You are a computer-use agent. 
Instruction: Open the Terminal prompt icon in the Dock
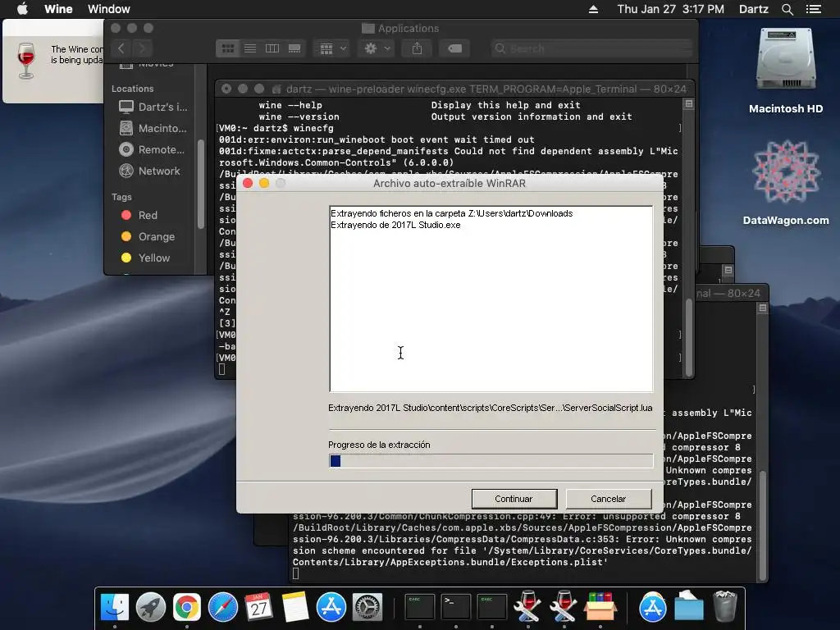pyautogui.click(x=456, y=607)
